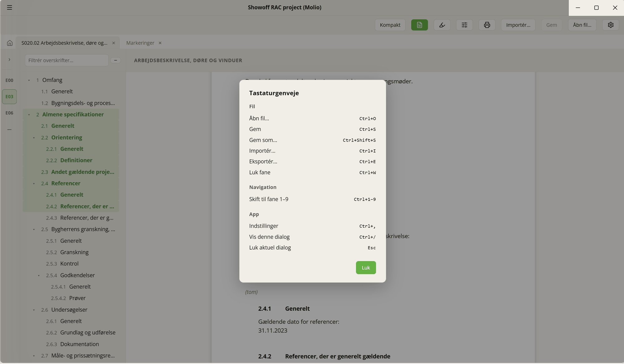The height and width of the screenshot is (364, 624).
Task: Switch to the Markeringer tab
Action: (140, 43)
